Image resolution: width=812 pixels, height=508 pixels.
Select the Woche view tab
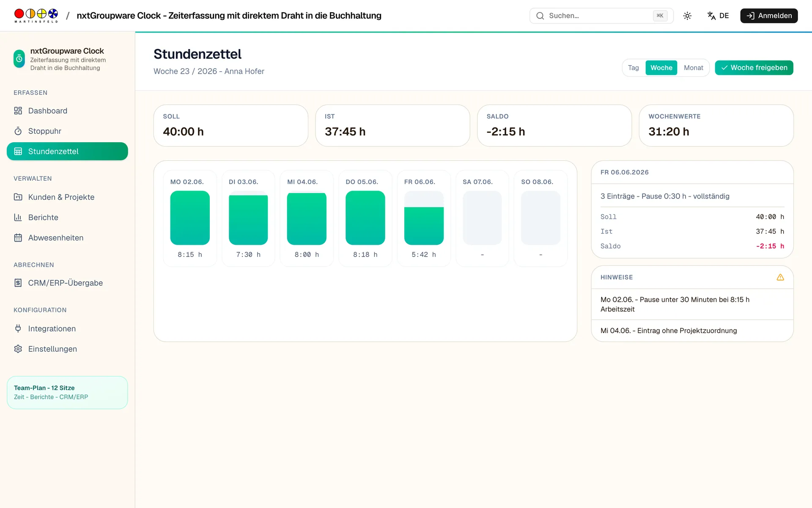point(661,68)
